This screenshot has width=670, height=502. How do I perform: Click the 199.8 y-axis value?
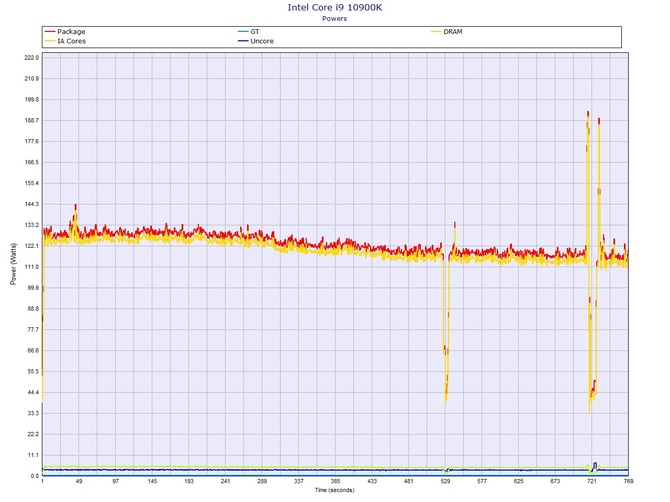32,100
